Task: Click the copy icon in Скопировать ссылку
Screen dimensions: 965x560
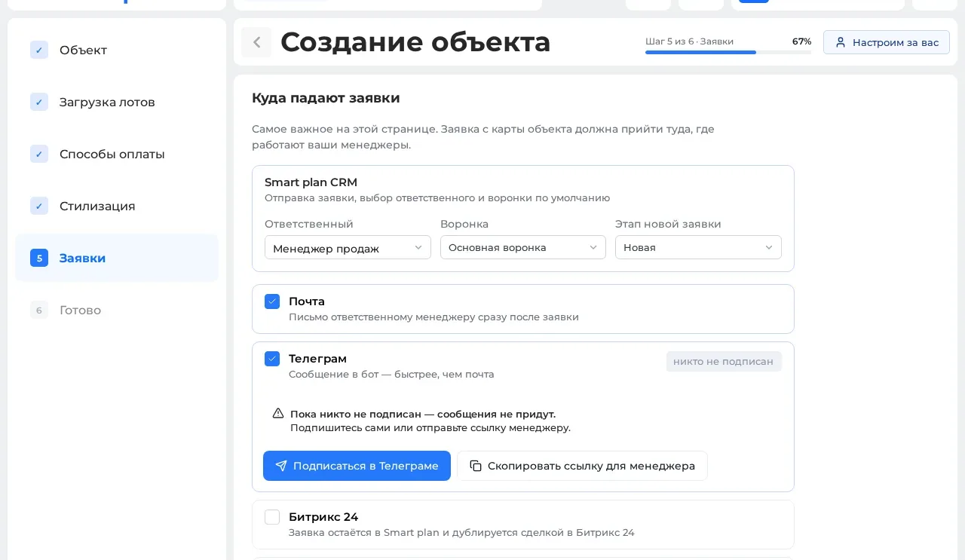Action: 476,466
